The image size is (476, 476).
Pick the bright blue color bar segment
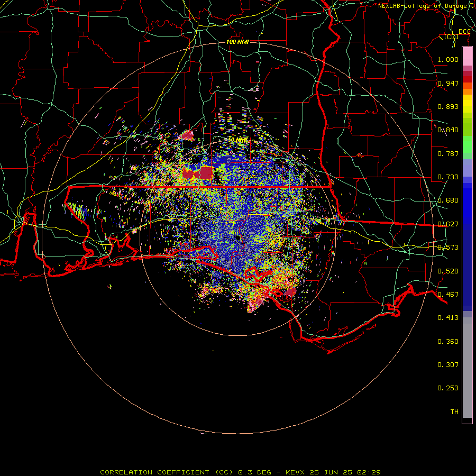point(467,206)
